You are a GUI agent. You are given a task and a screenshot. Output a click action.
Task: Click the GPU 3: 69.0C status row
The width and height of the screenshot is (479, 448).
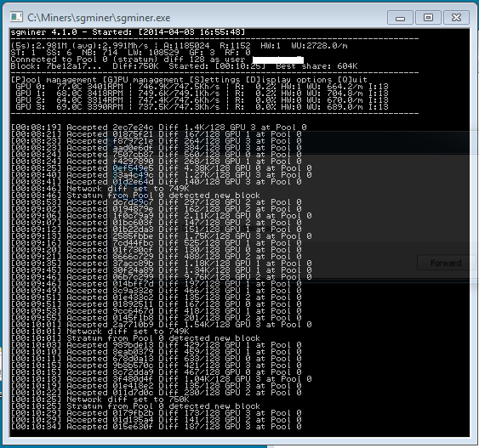pos(202,106)
